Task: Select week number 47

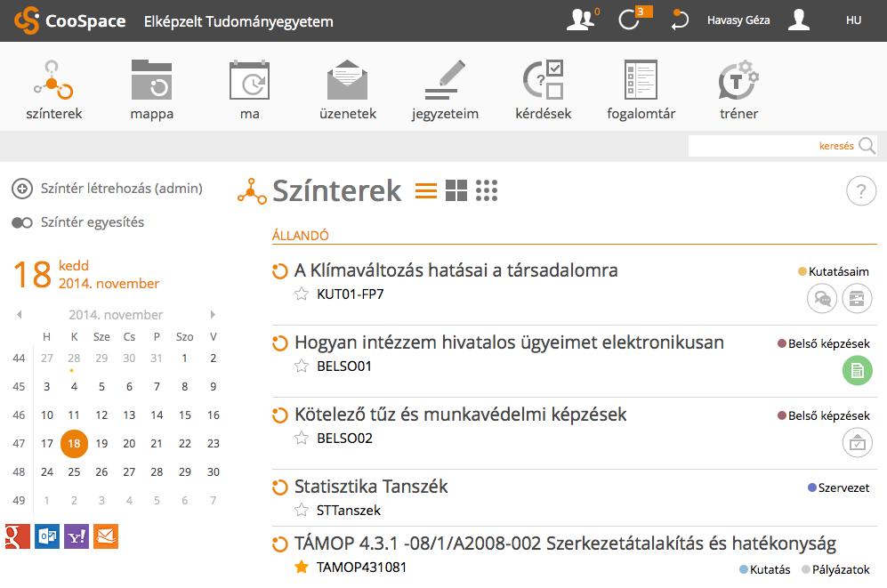Action: coord(19,443)
